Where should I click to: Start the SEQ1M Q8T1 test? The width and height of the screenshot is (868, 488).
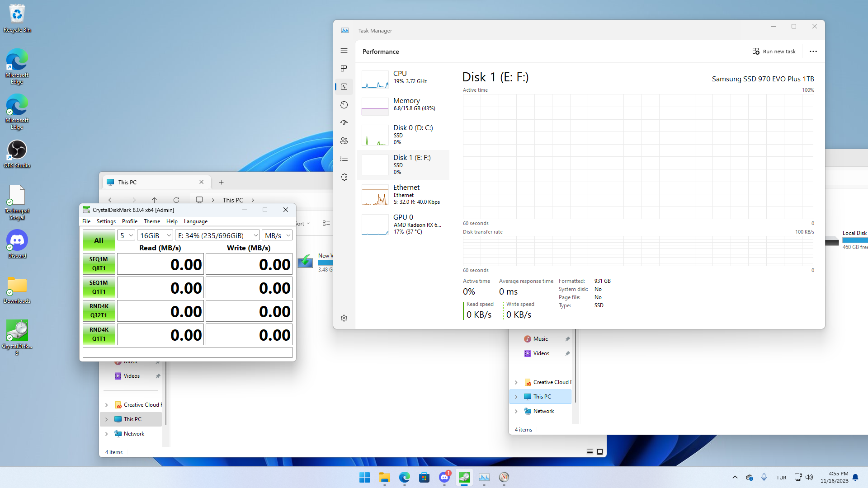pyautogui.click(x=99, y=264)
